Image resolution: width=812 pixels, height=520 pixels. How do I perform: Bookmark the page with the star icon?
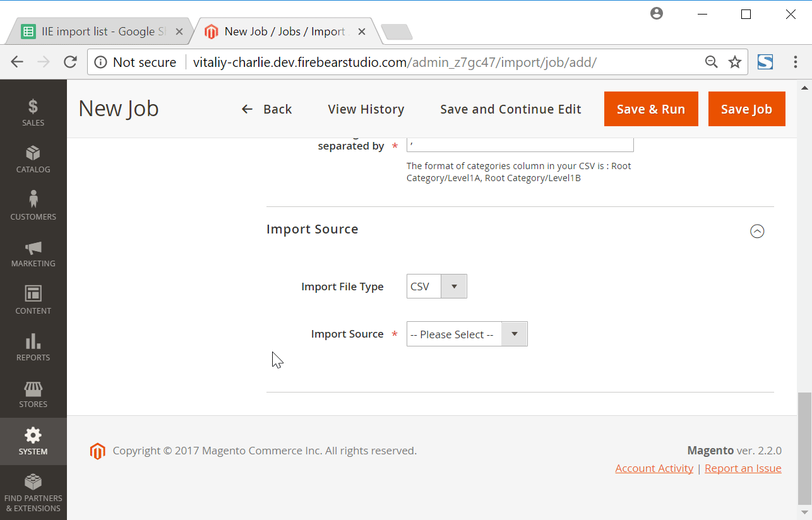tap(734, 62)
